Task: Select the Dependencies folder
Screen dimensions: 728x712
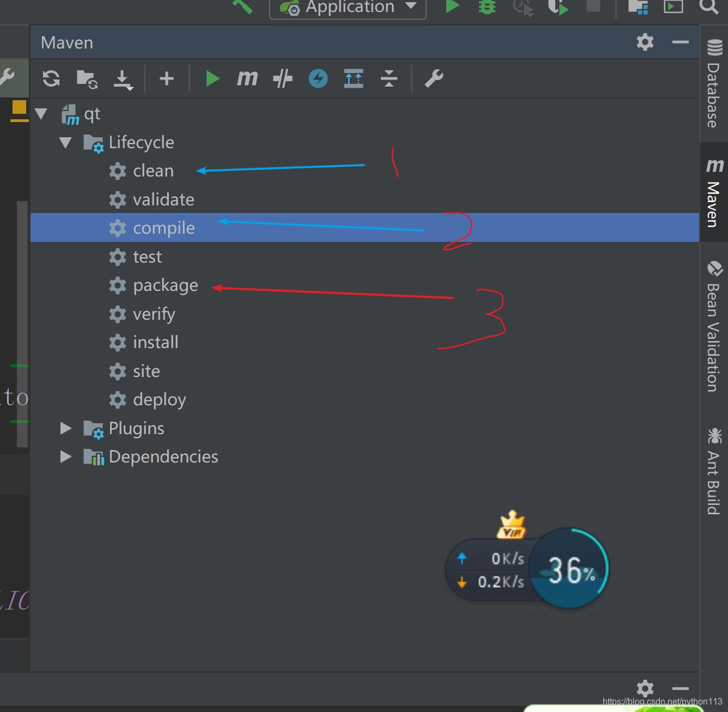Action: point(150,457)
